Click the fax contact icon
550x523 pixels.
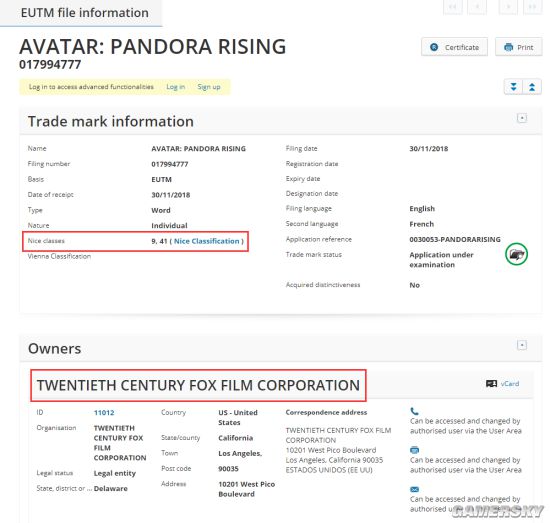click(414, 450)
